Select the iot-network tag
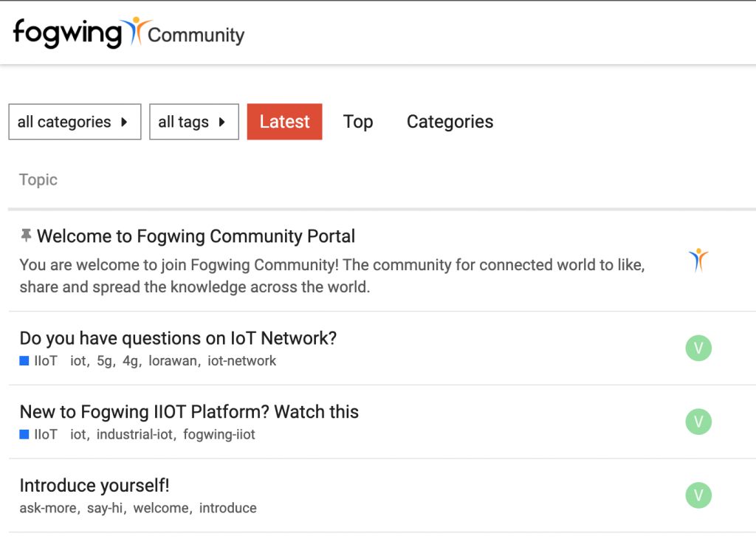 click(x=242, y=361)
